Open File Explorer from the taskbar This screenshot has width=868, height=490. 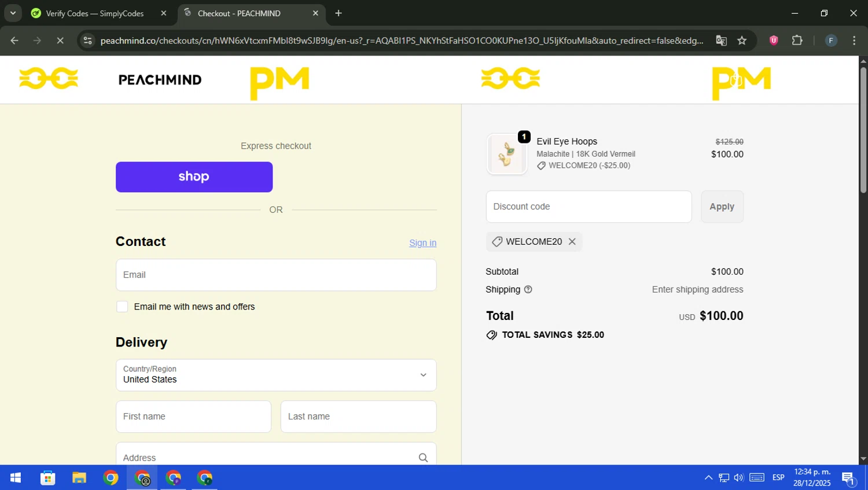[79, 478]
